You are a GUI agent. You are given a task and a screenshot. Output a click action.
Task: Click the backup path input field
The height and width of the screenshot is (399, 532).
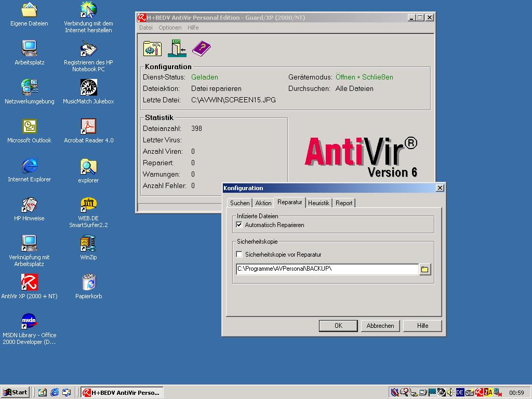pos(327,269)
